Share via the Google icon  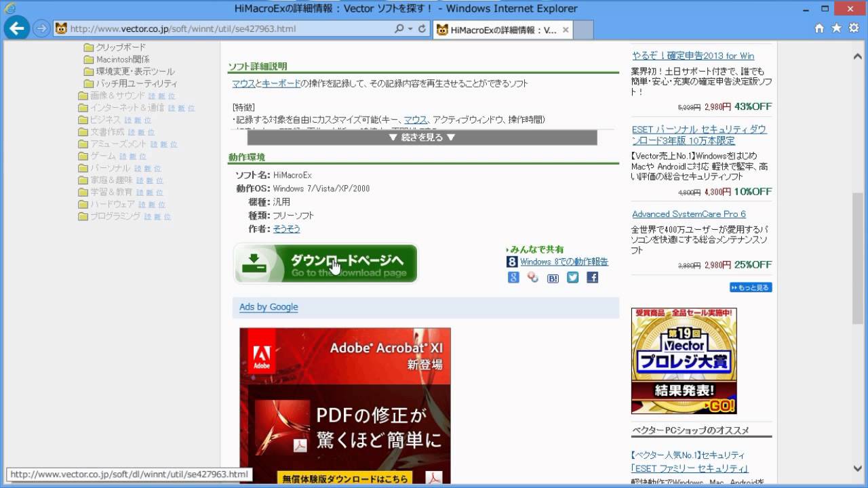tap(513, 277)
